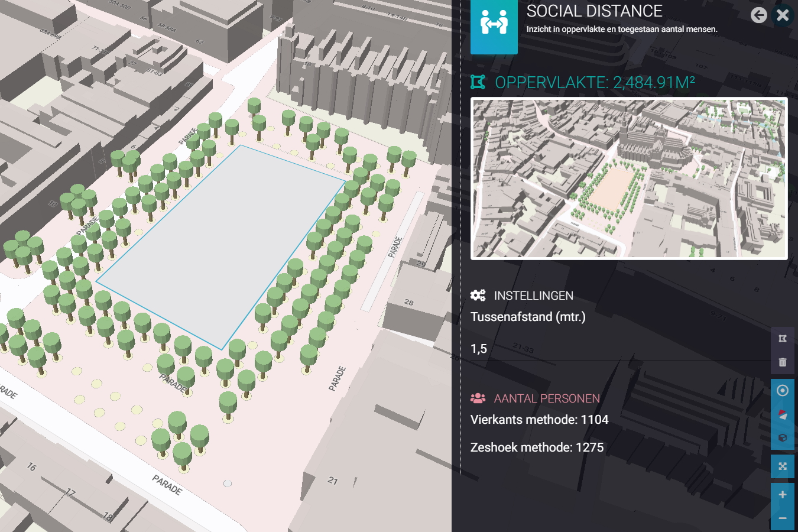This screenshot has height=532, width=798.
Task: Select the draw polygon area tool
Action: (x=783, y=339)
